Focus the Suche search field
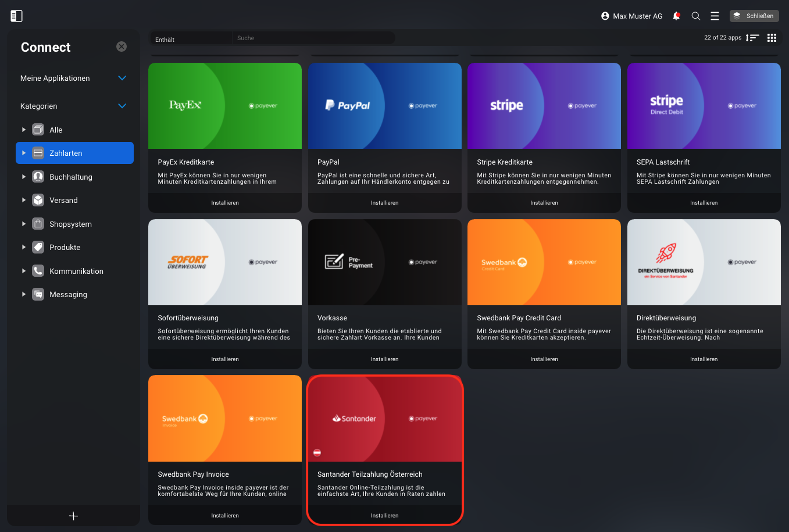Image resolution: width=789 pixels, height=532 pixels. (313, 38)
